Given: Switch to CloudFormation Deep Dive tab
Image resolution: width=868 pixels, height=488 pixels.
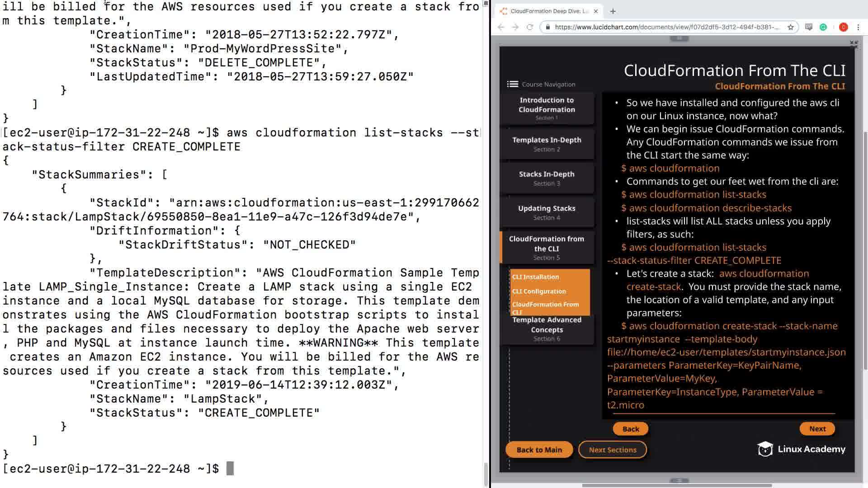Looking at the screenshot, I should tap(549, 11).
